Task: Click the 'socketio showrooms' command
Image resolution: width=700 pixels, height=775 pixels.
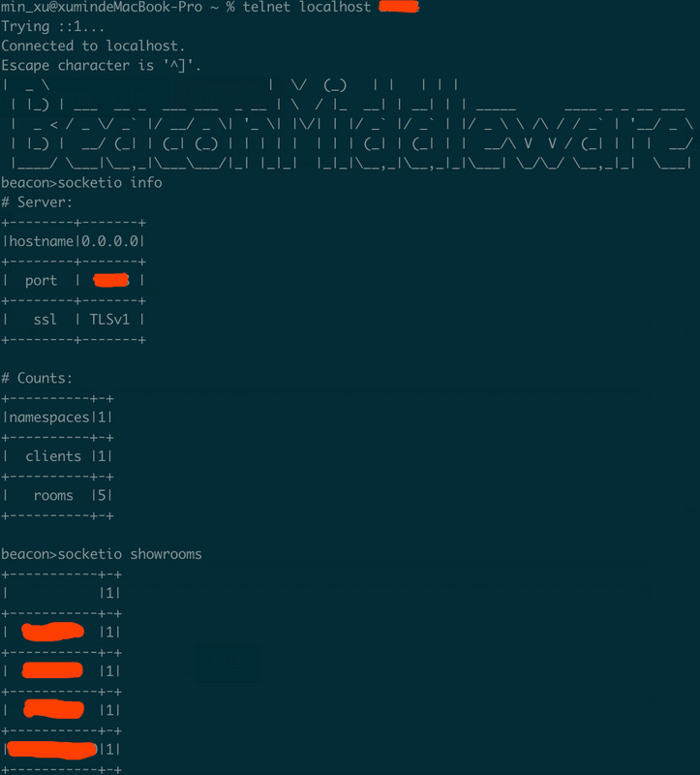Action: 130,554
